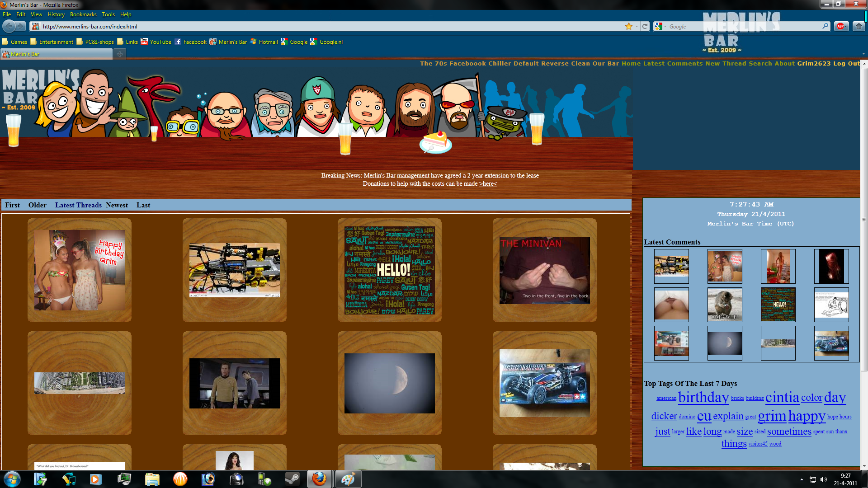Open the Google.nl bookmark

click(326, 42)
